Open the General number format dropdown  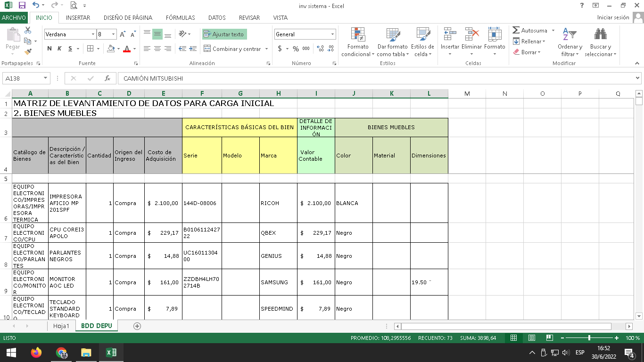point(332,34)
